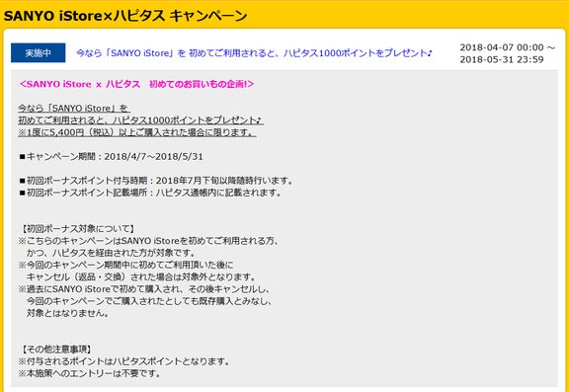The height and width of the screenshot is (392, 569).
Task: Click line キャンセル（返品・交換）された場合は対象外
Action: (141, 277)
